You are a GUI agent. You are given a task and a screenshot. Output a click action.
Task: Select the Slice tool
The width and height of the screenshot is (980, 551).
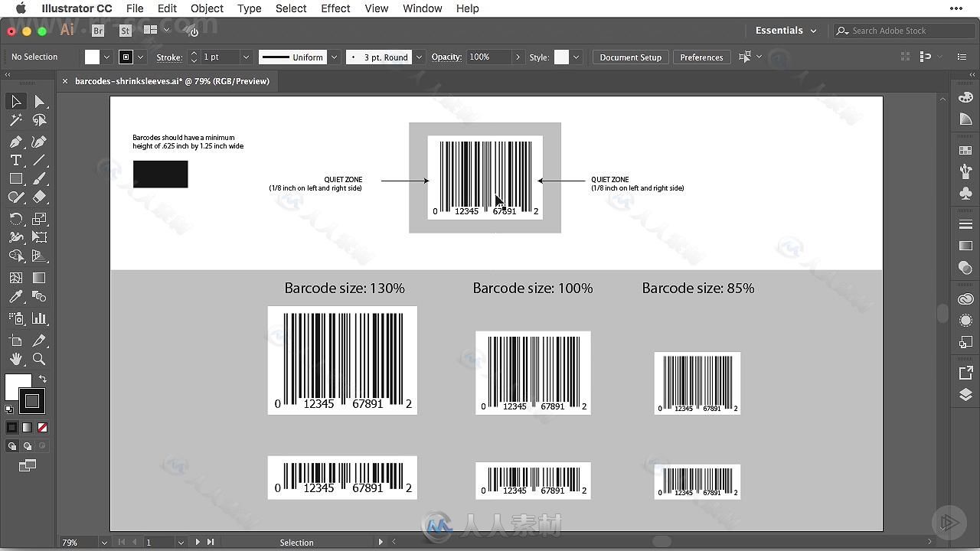40,341
